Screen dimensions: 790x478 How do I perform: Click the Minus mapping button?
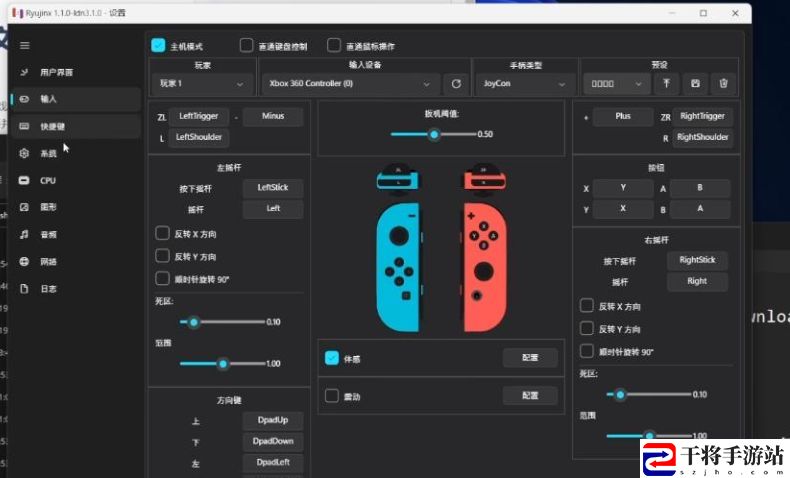tap(273, 116)
